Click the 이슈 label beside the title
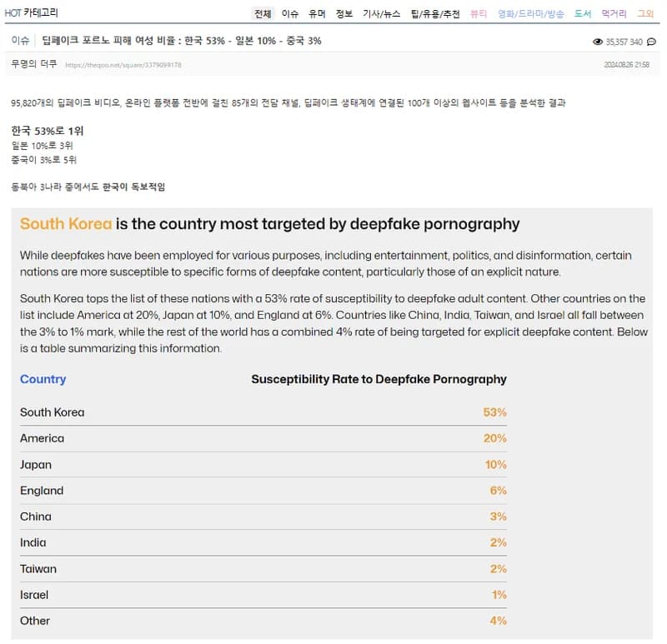 tap(20, 41)
